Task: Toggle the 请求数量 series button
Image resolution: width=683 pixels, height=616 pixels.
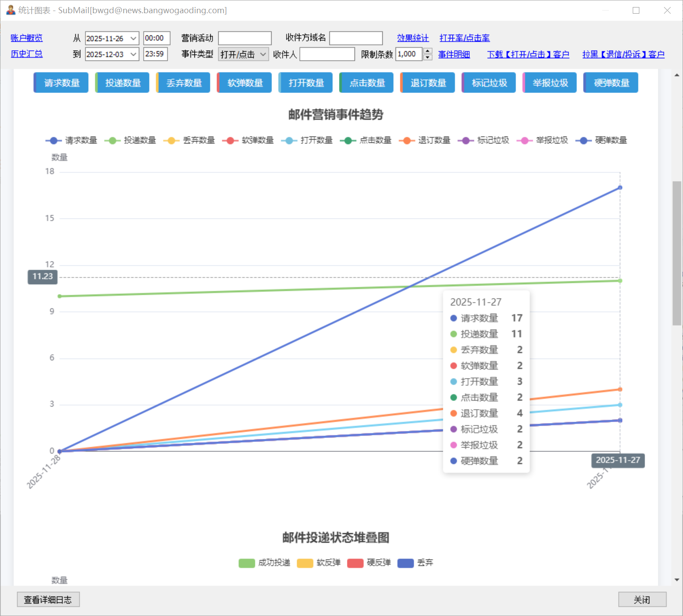Action: click(61, 83)
